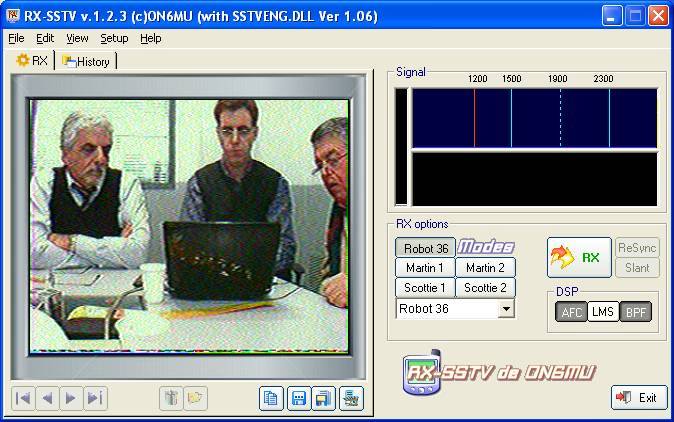
Task: Click the greyed delete image trash icon
Action: [171, 398]
